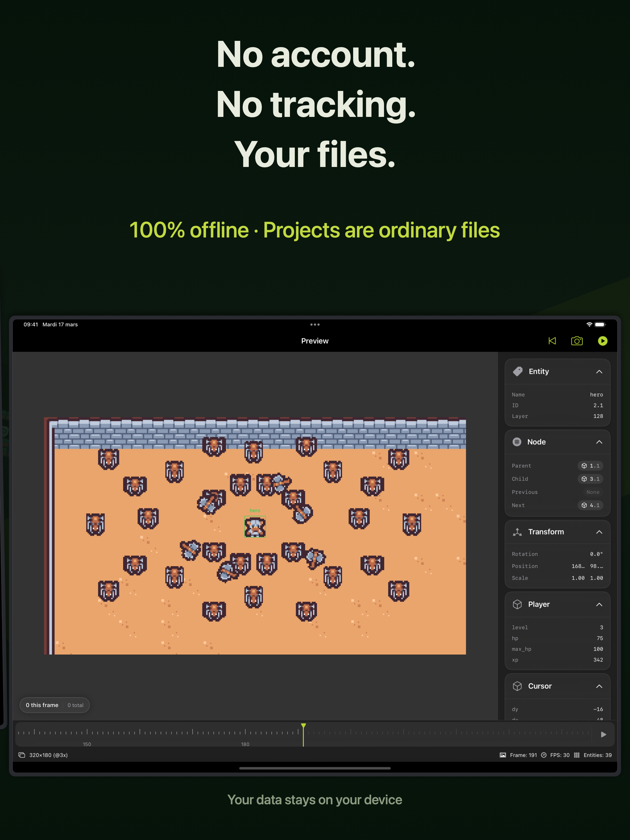Click the 'Entities: 39' status text
Screen dimensions: 630x840
[598, 755]
